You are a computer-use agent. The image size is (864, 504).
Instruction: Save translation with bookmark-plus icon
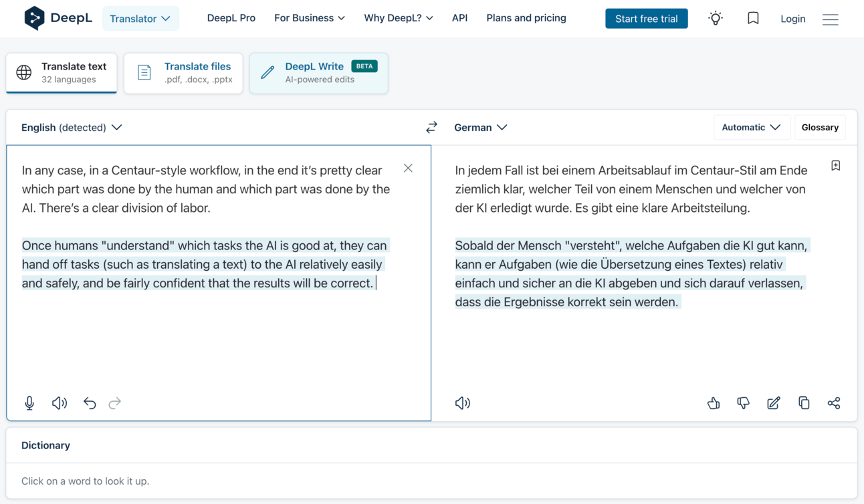pos(836,166)
